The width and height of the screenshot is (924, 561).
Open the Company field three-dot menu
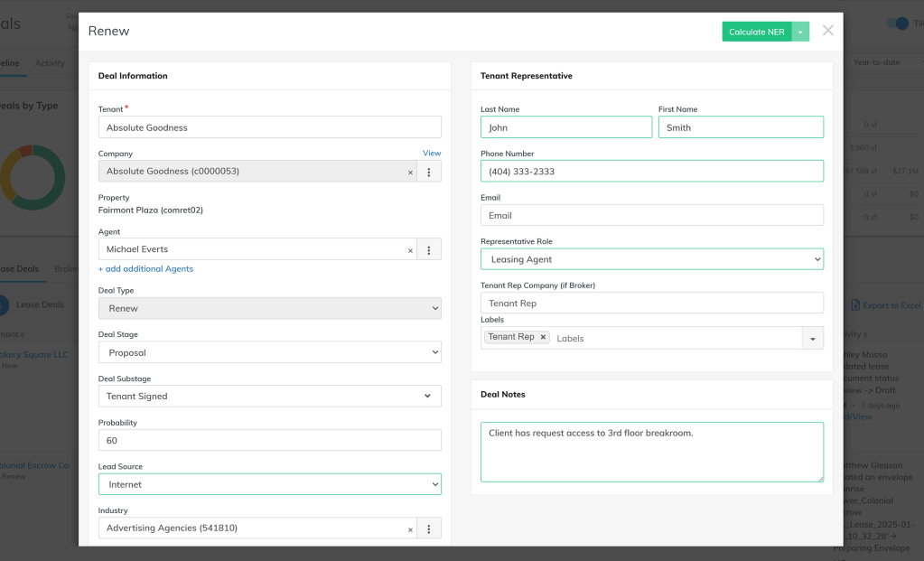click(428, 172)
